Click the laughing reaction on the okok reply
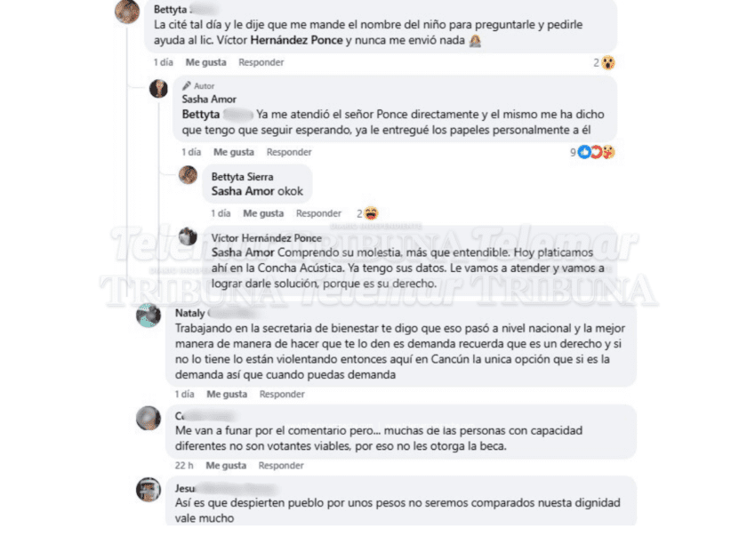Screen dimensions: 747x560 (371, 213)
